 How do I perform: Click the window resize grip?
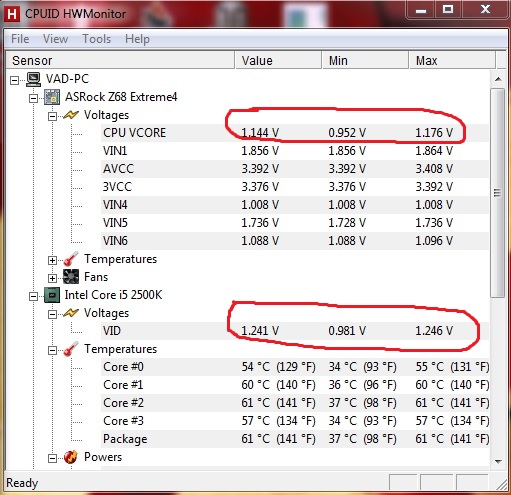click(x=501, y=485)
